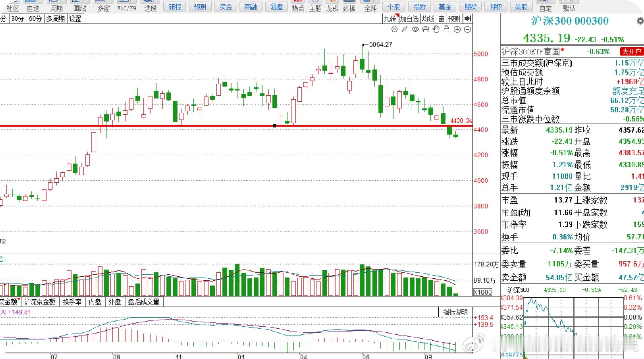Toggle 九转 indicator on chart

click(390, 19)
